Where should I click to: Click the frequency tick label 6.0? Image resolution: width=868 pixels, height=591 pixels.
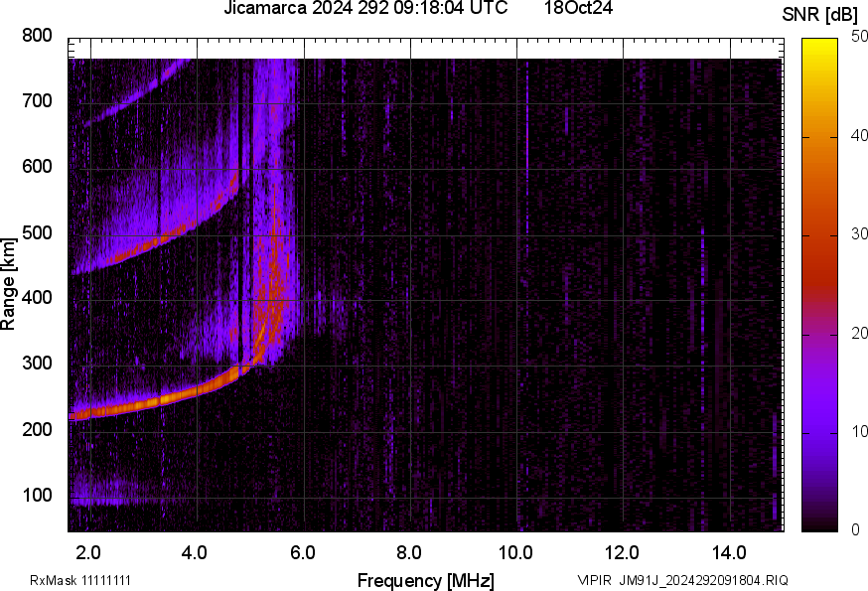click(303, 552)
